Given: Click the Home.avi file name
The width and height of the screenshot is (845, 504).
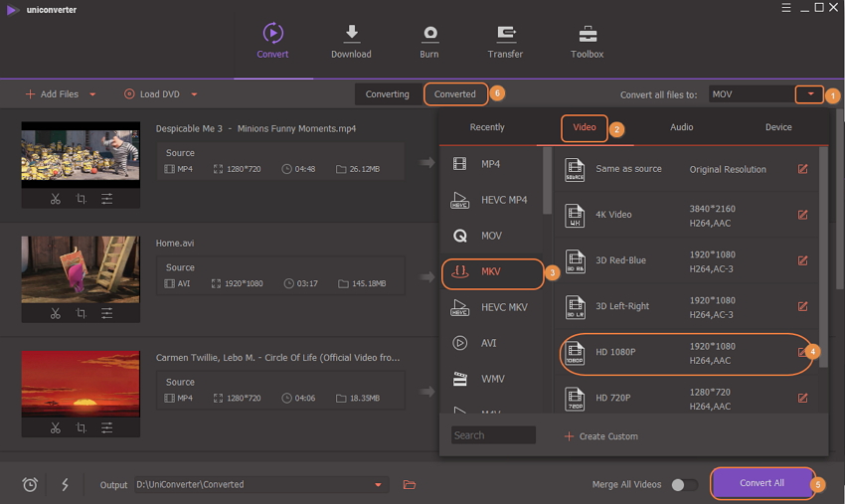Looking at the screenshot, I should coord(175,244).
